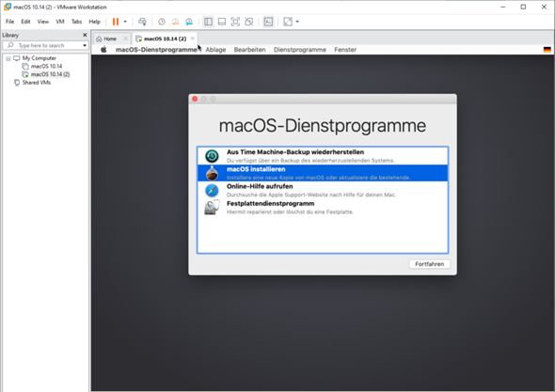Open the VM menu
The height and width of the screenshot is (392, 555).
tap(60, 22)
